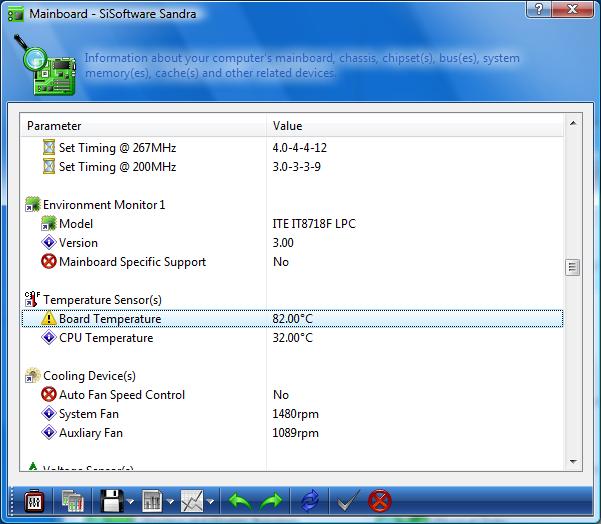This screenshot has width=601, height=524.
Task: Click the mainboard magnifier header image
Action: (x=44, y=65)
